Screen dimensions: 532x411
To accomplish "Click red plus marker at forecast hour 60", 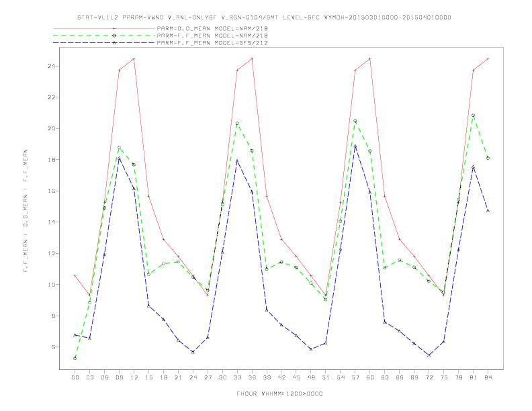I will pyautogui.click(x=370, y=59).
